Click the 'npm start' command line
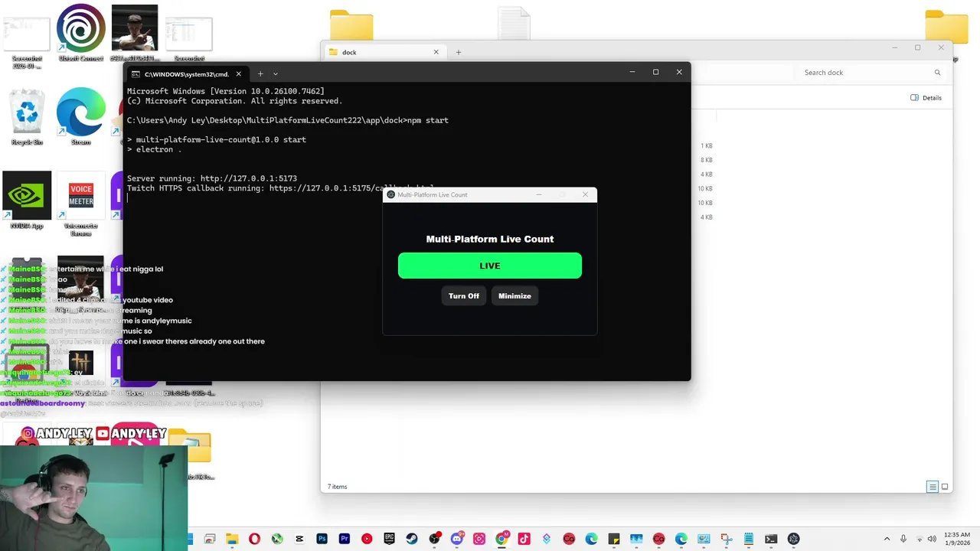 [288, 120]
